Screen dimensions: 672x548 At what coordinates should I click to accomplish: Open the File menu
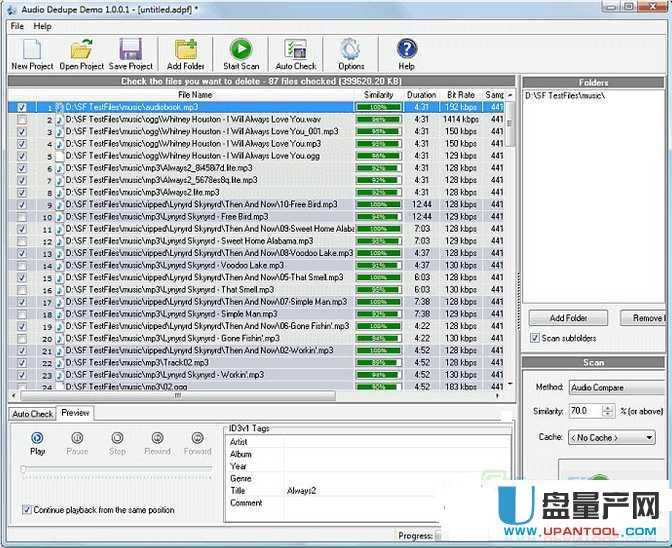coord(17,26)
